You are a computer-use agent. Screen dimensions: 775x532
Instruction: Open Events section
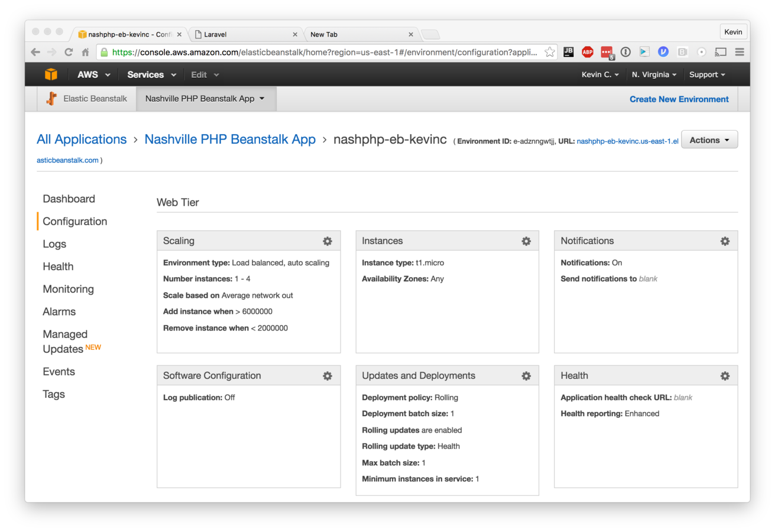tap(59, 371)
